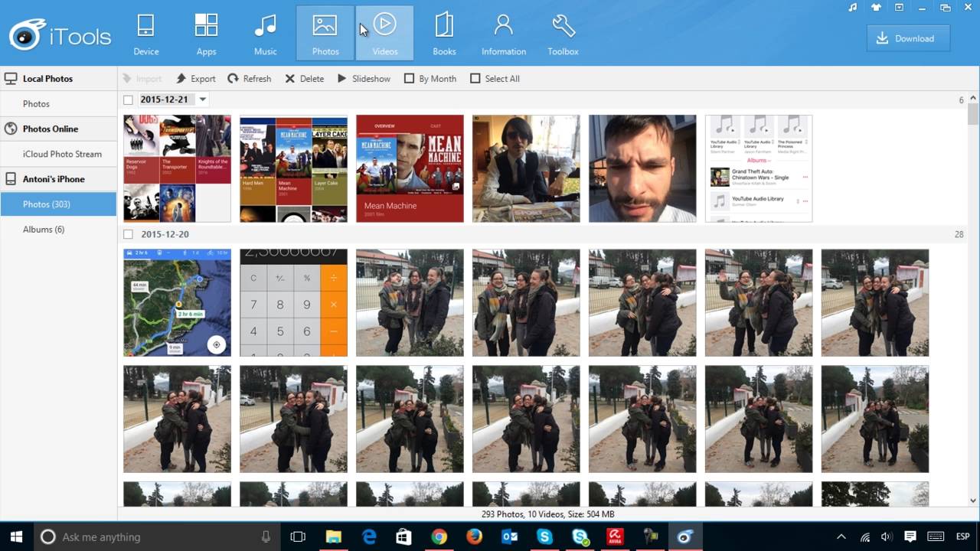Screen dimensions: 980x551
Task: Open File Explorer from the taskbar
Action: [x=333, y=536]
